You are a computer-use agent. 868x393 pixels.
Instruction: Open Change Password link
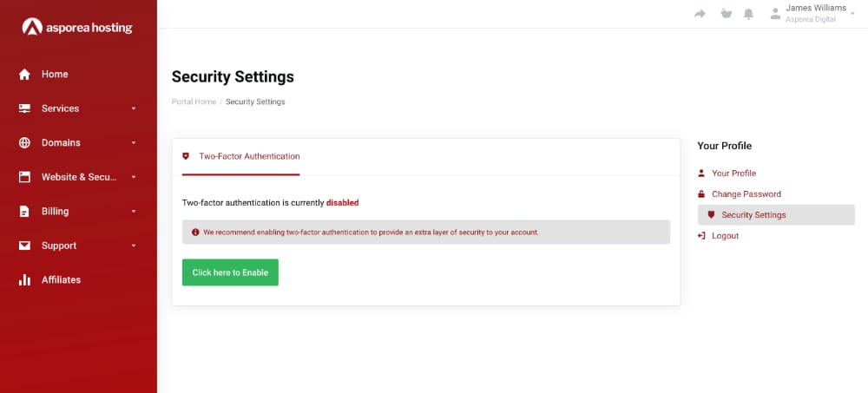[x=746, y=194]
